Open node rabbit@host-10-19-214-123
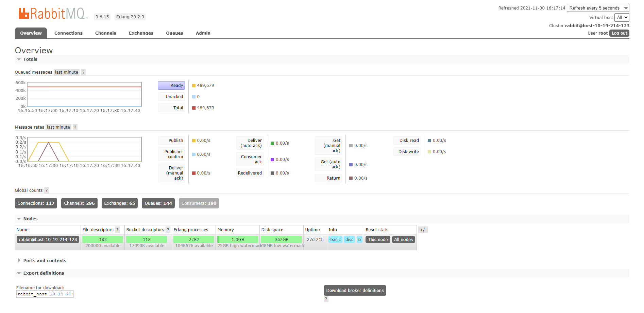Image resolution: width=644 pixels, height=313 pixels. tap(48, 240)
